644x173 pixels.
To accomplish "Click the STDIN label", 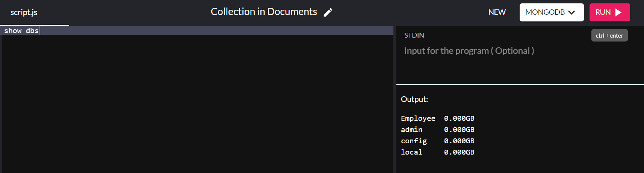I will (x=414, y=35).
